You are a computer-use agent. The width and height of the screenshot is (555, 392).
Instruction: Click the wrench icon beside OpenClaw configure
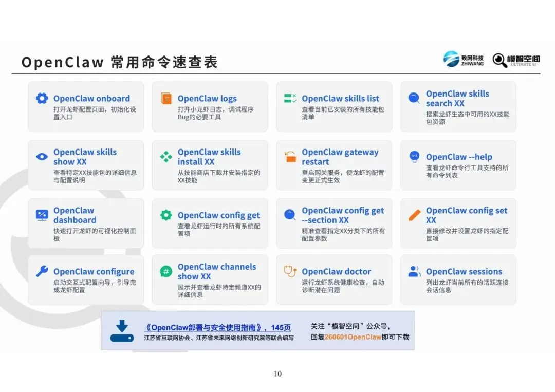click(x=42, y=271)
